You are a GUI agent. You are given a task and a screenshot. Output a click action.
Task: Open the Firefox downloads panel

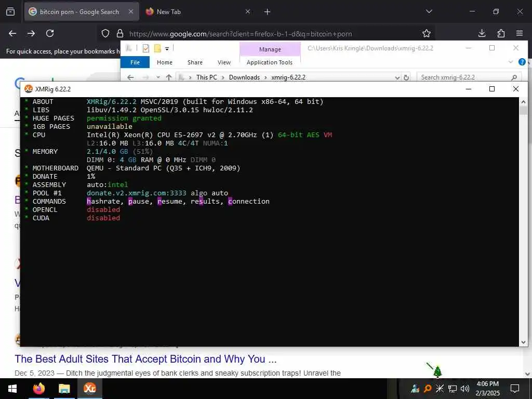(482, 33)
